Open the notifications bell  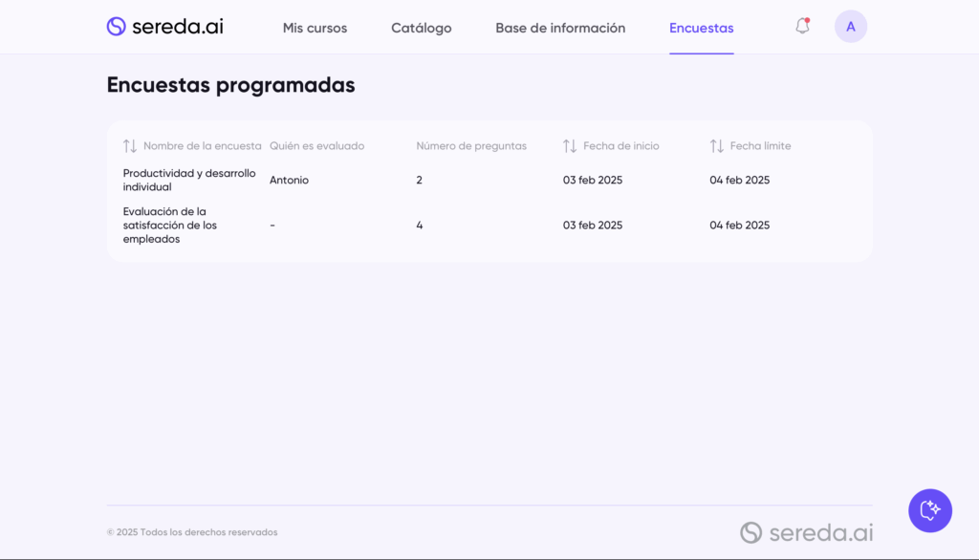(x=802, y=27)
